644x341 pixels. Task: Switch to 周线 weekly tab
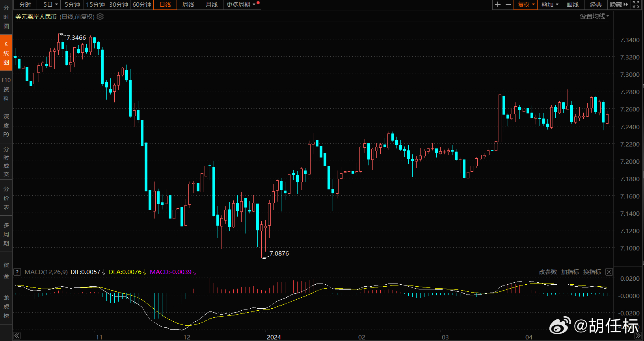188,4
